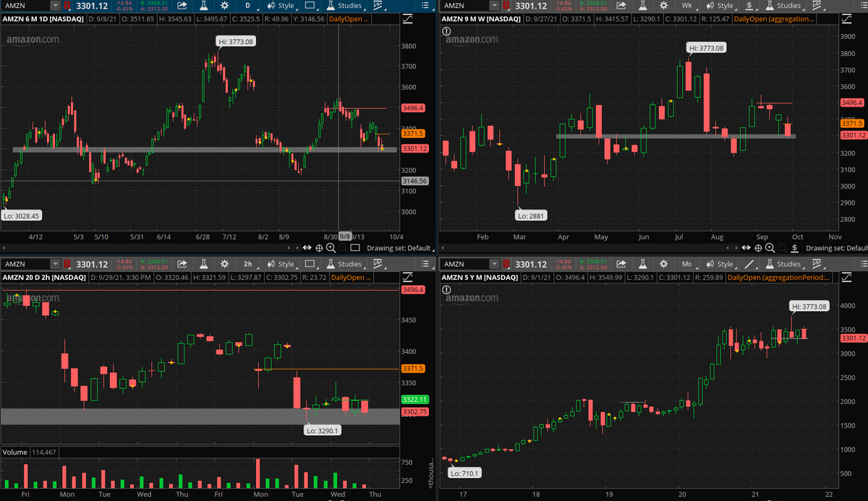Click DailyOpen (aggregationPeriod label on monthly chart
Screen dimensions: 868x501
(x=778, y=277)
